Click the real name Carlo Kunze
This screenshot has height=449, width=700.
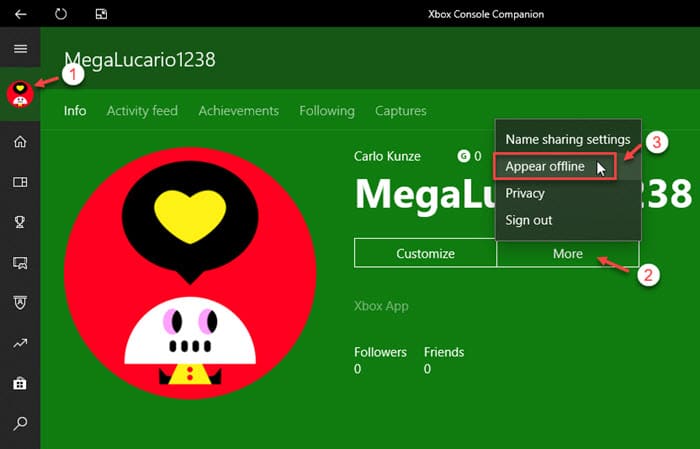[x=387, y=156]
